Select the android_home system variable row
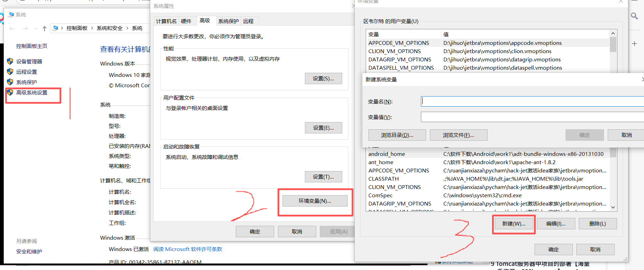Screen dimensions: 644x270 [488, 154]
